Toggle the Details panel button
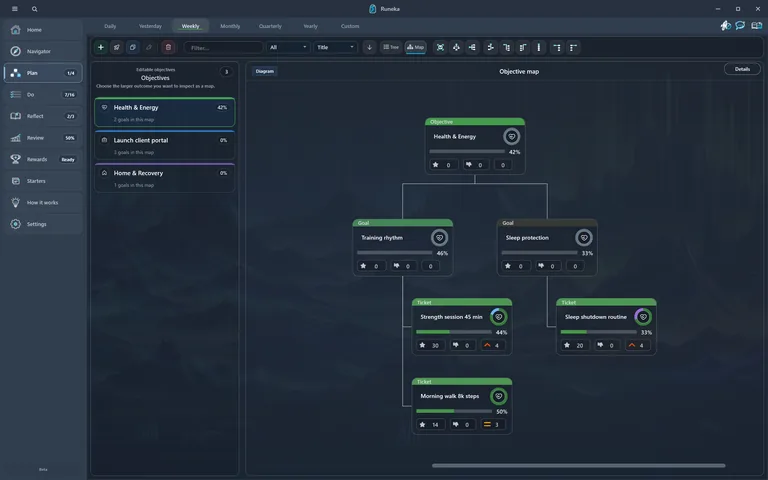The image size is (768, 480). click(742, 69)
